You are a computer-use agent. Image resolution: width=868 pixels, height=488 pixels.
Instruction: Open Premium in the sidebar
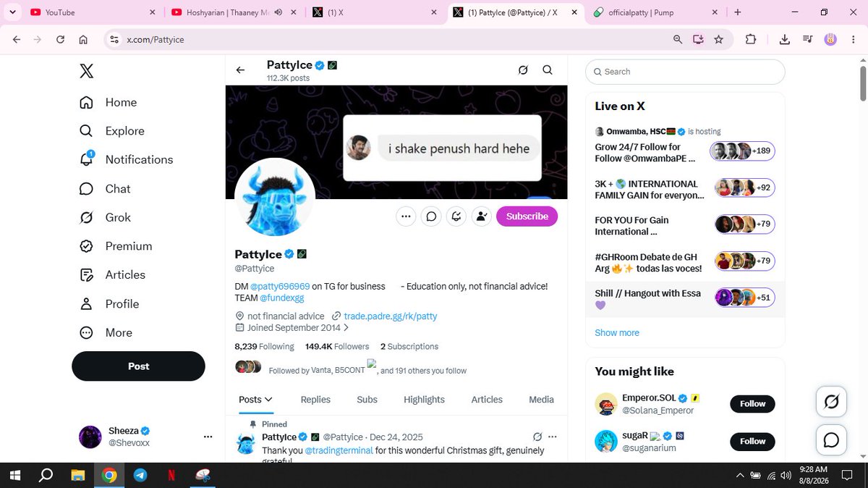click(115, 246)
